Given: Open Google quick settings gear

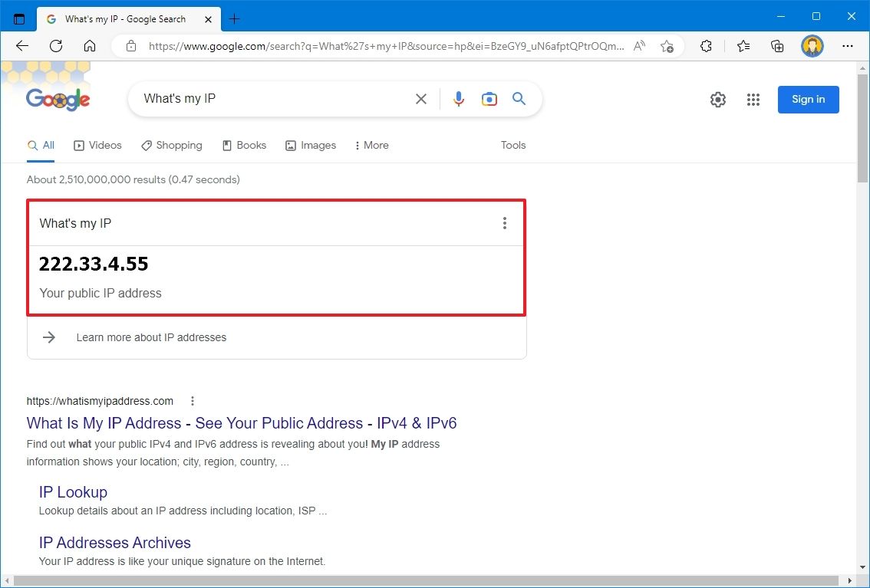Looking at the screenshot, I should click(717, 99).
